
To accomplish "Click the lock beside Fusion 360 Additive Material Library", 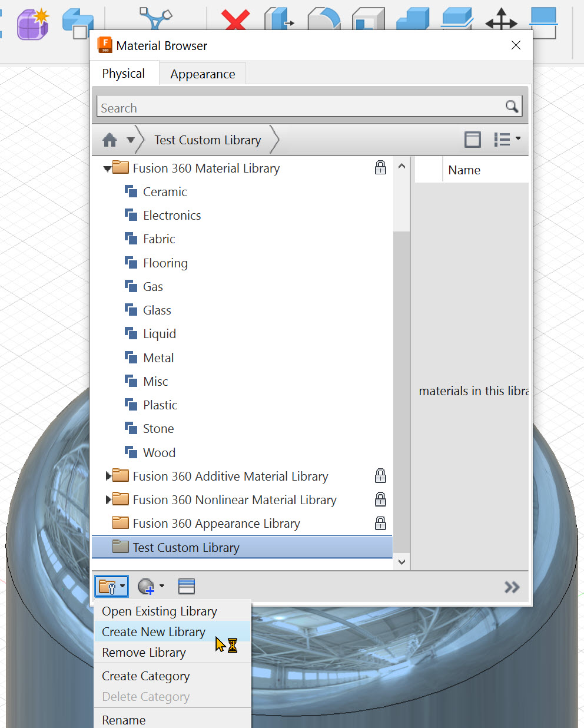I will click(380, 476).
